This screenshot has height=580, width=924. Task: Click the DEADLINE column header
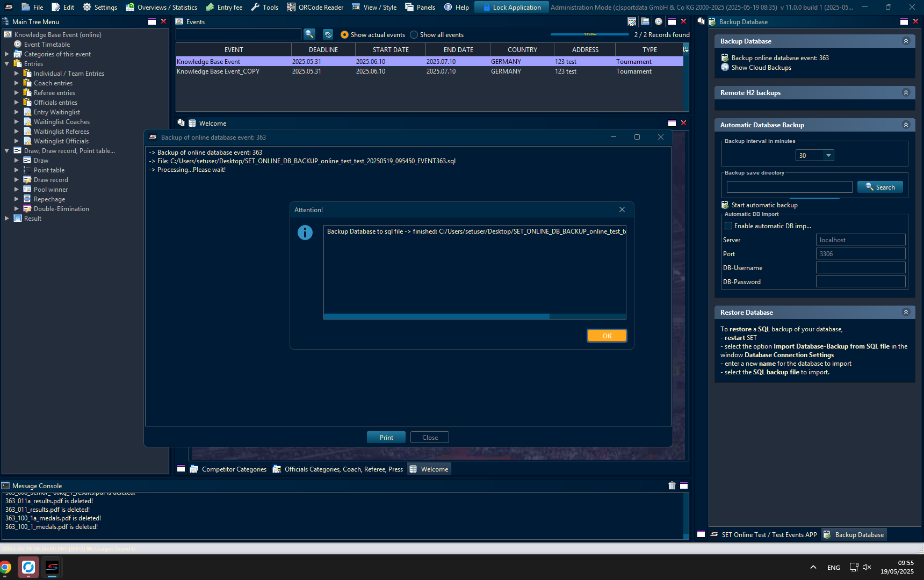coord(323,49)
